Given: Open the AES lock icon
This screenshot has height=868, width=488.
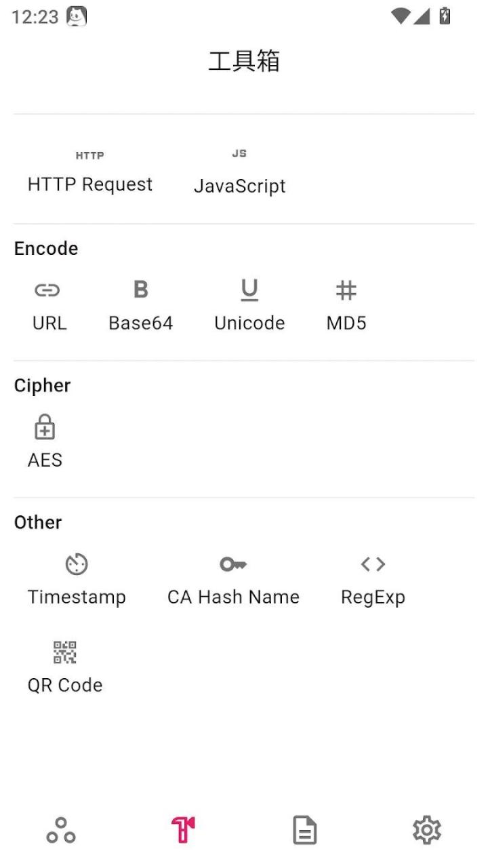Looking at the screenshot, I should coord(45,428).
